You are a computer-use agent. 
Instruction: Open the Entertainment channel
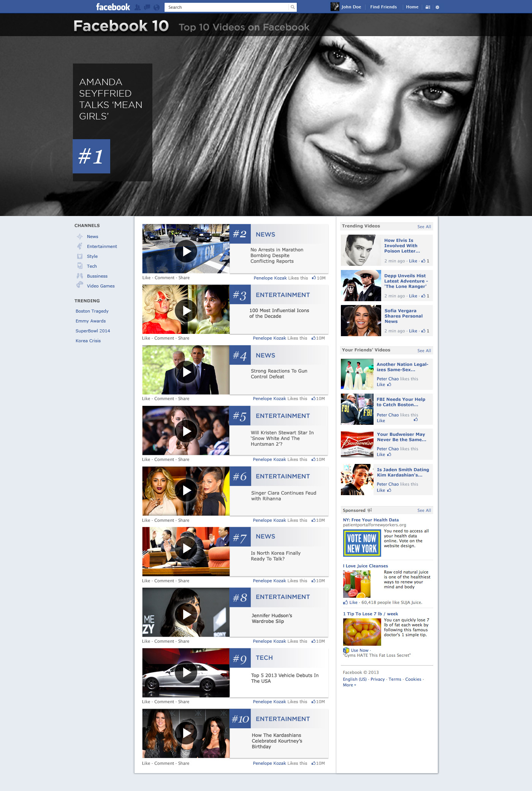(x=102, y=246)
